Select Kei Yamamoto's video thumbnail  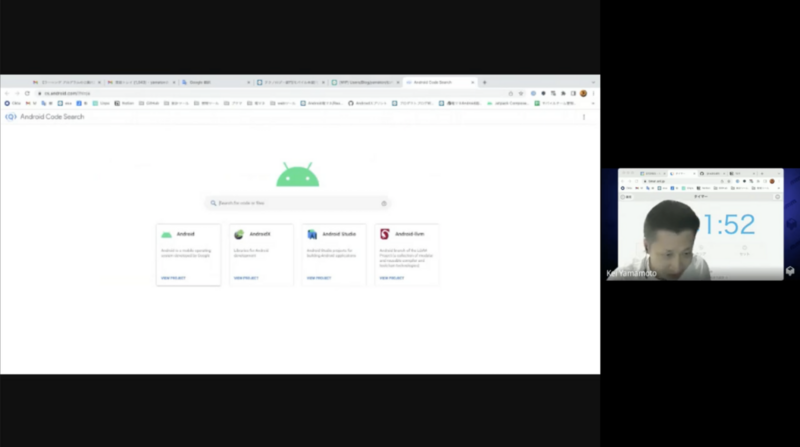click(701, 225)
